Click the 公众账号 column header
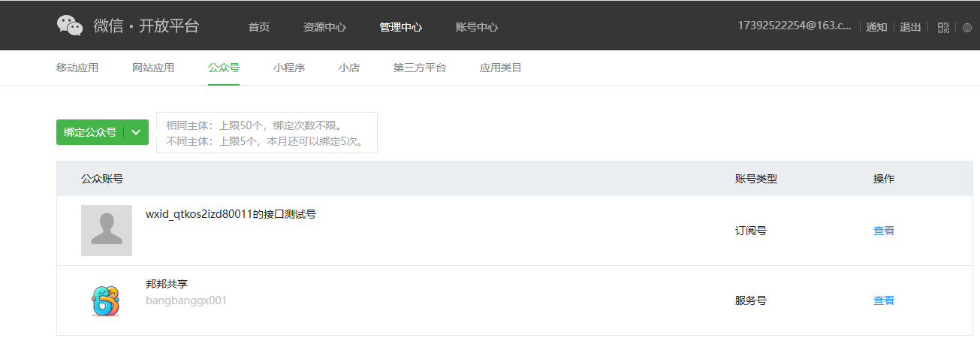 tap(102, 179)
